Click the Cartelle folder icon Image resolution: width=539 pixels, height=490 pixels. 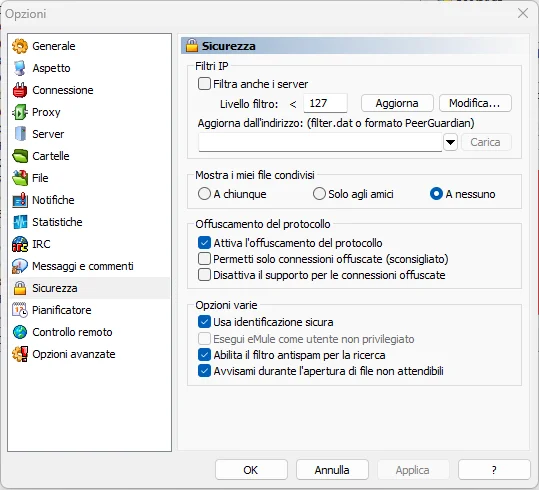[x=20, y=156]
